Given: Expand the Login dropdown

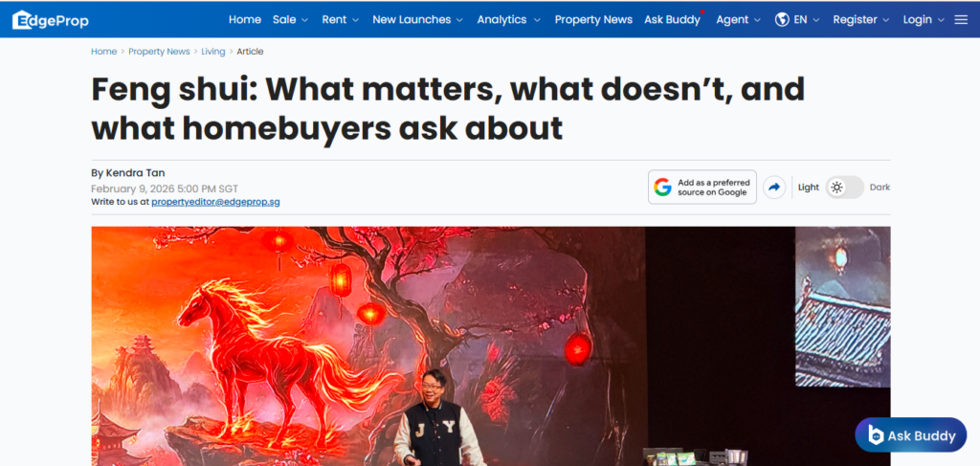Looking at the screenshot, I should point(924,20).
